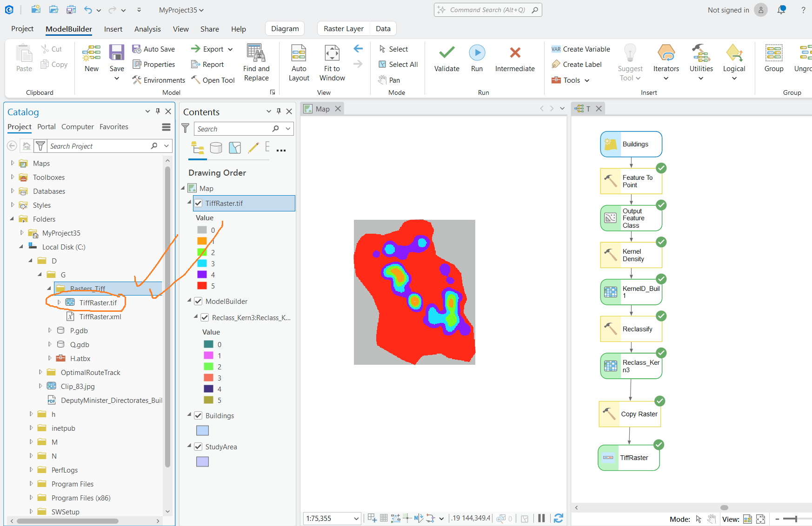This screenshot has width=812, height=526.
Task: Expand Databases node in Catalog
Action: (13, 191)
